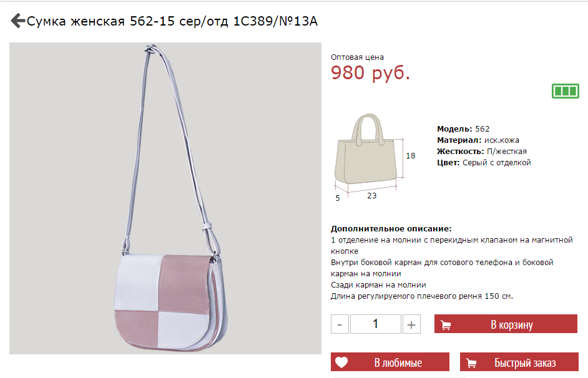Click the Оптовая цена label
Image resolution: width=588 pixels, height=378 pixels.
tap(357, 57)
